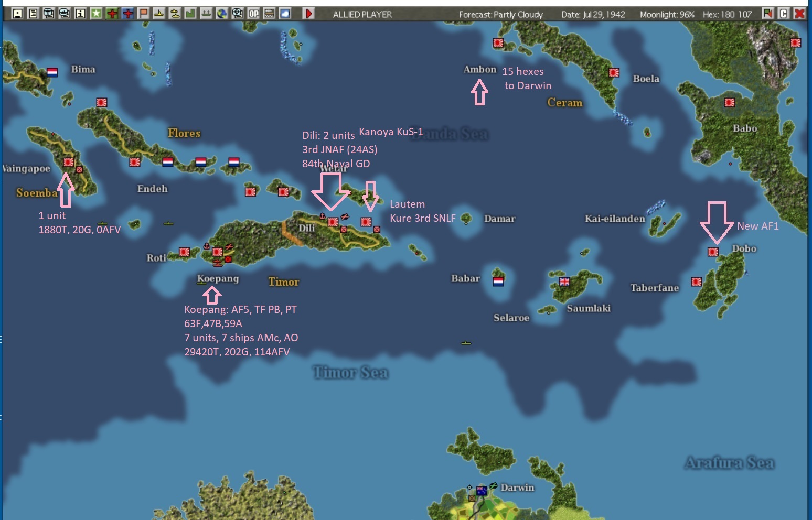
Task: Click the single yellow ship silhouette icon
Action: [159, 14]
